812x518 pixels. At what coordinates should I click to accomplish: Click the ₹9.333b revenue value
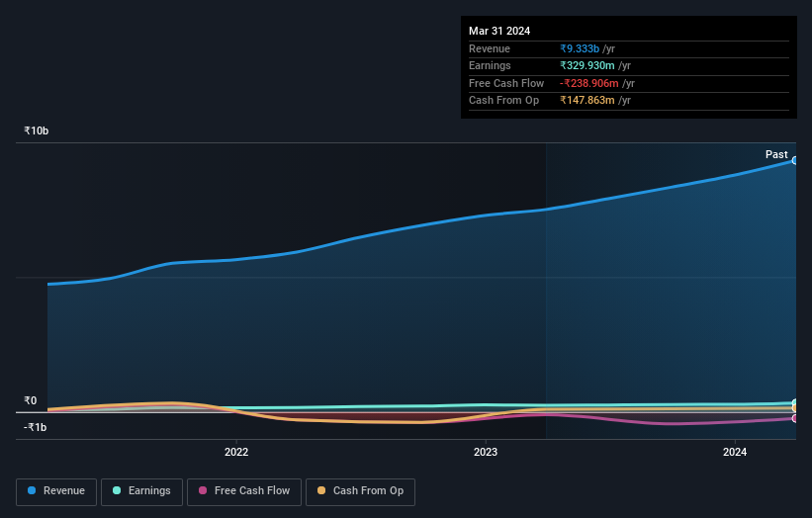(580, 48)
